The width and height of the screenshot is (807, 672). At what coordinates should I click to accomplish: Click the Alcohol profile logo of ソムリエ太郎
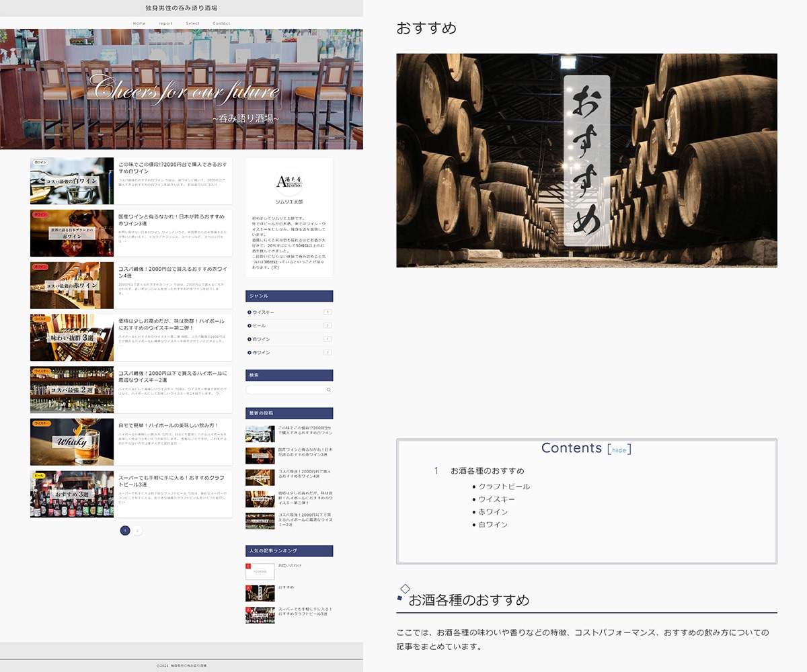pos(289,183)
